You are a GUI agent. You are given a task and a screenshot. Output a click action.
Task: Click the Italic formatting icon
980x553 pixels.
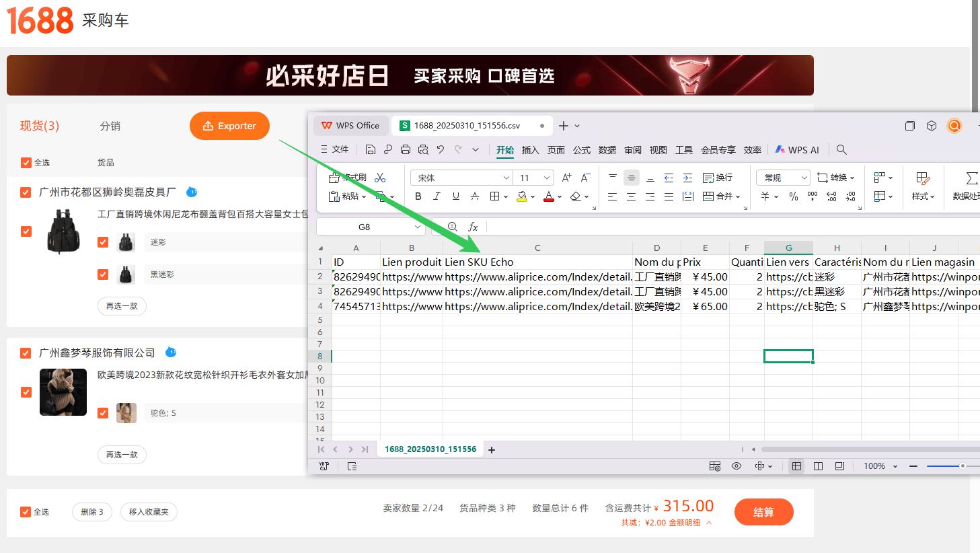(x=437, y=196)
